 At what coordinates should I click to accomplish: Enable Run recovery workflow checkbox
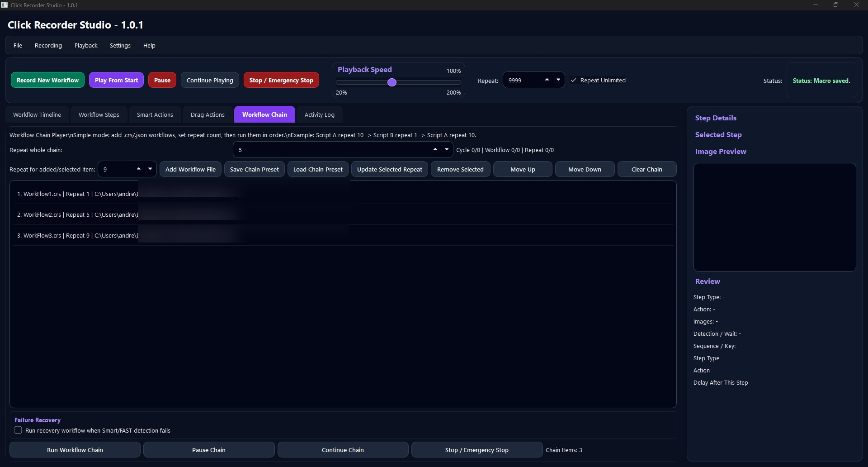pyautogui.click(x=18, y=430)
